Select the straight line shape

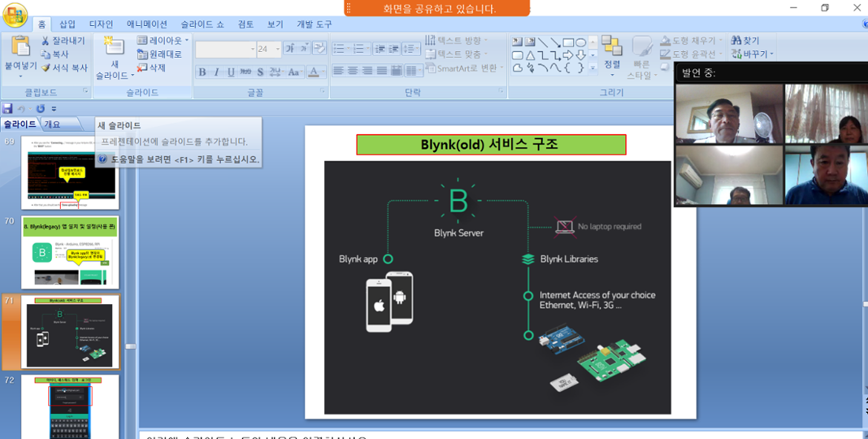[x=543, y=42]
